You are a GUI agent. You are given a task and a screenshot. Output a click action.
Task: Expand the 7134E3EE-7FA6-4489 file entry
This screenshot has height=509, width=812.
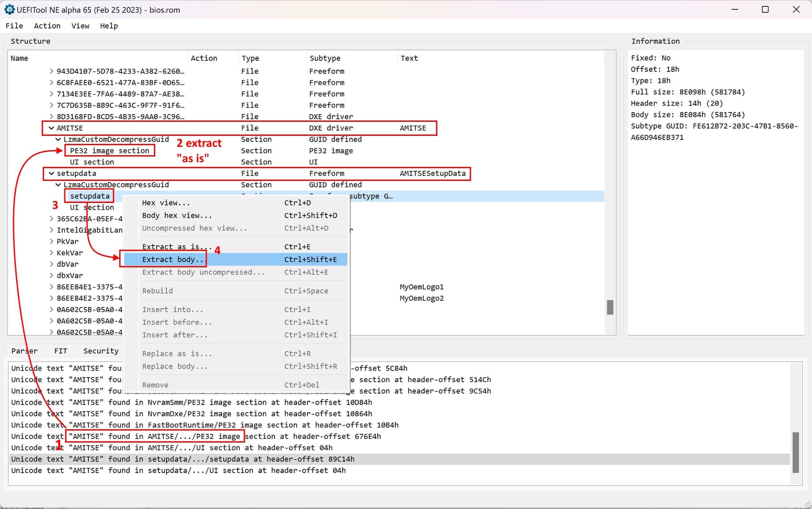[x=51, y=94]
